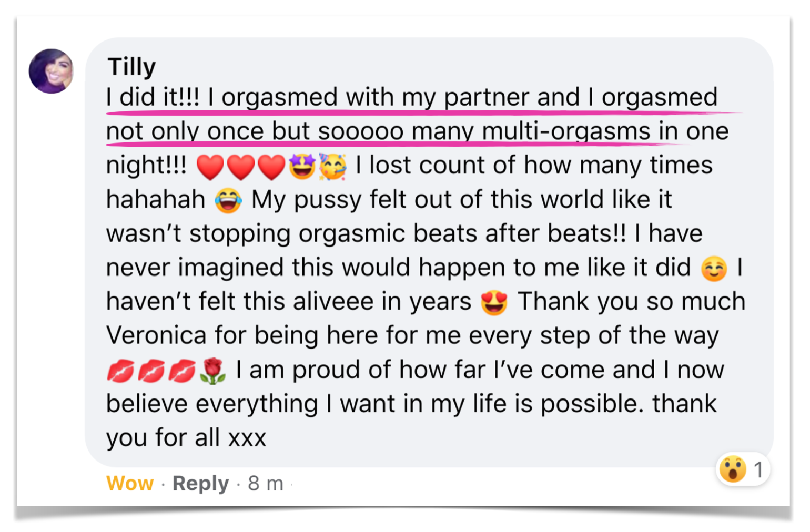Click the heart-eyes emoji after 'years'
This screenshot has height=532, width=810.
(494, 303)
